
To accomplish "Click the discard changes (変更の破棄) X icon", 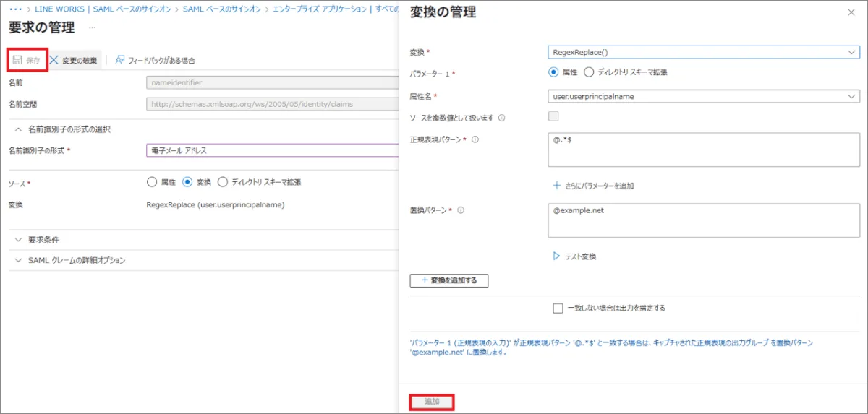I will (x=54, y=60).
